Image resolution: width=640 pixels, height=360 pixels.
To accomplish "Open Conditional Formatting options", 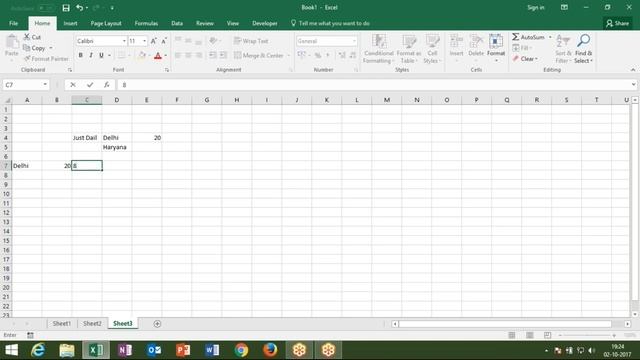I will tap(379, 49).
